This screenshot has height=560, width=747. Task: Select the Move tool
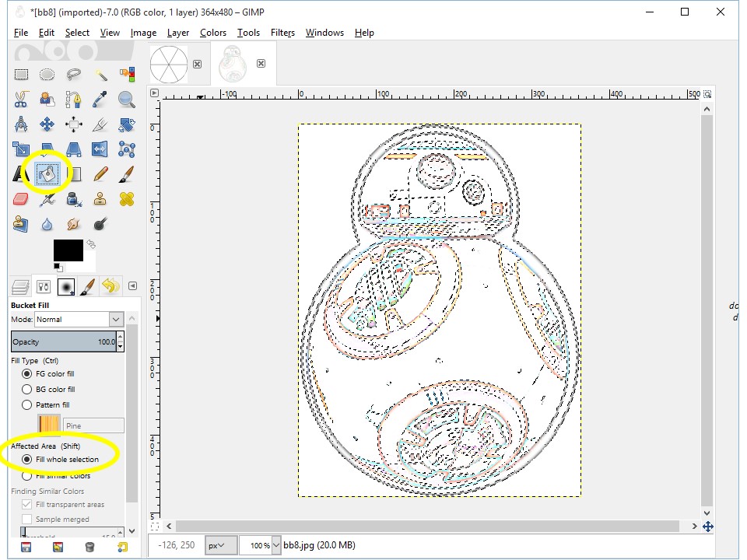(x=47, y=124)
